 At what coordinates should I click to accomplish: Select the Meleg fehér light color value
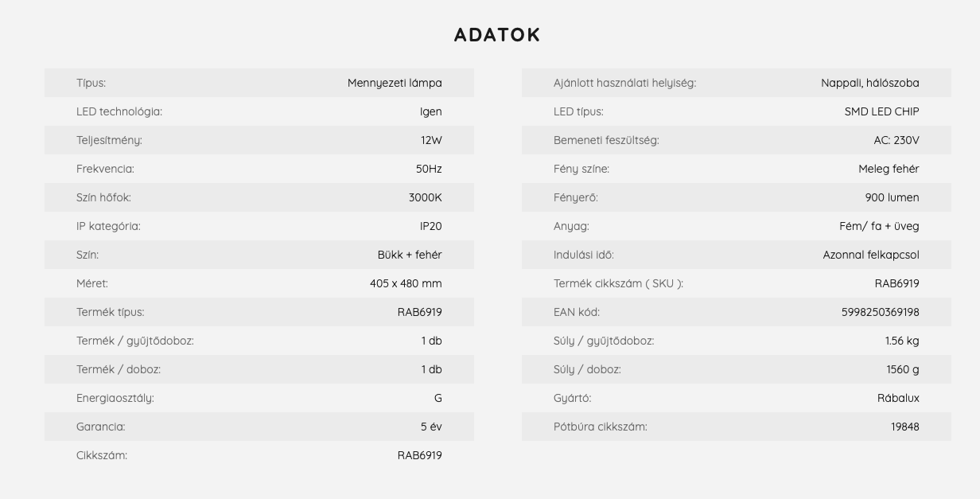point(889,169)
